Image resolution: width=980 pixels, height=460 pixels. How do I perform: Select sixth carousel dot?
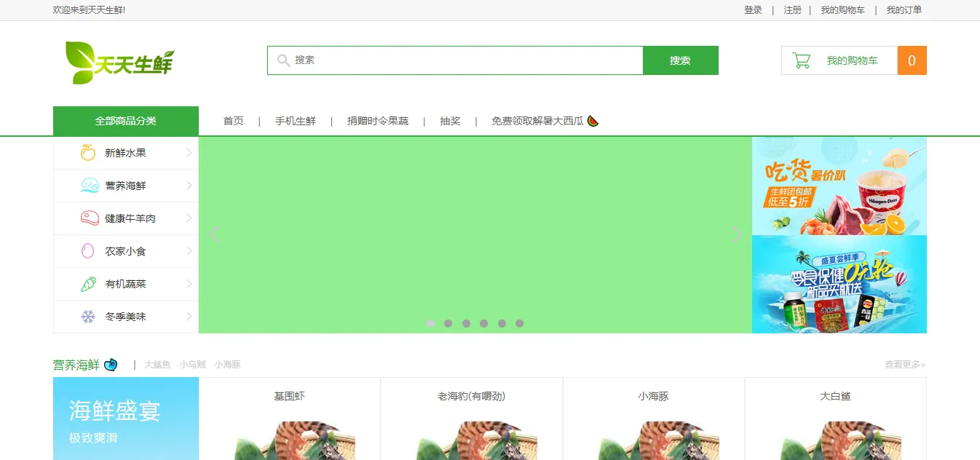point(519,324)
